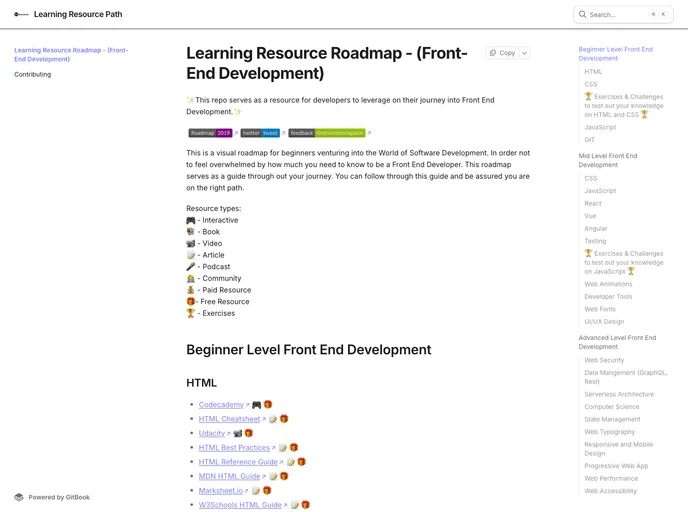Open the Contributing page in sidebar

[x=32, y=75]
